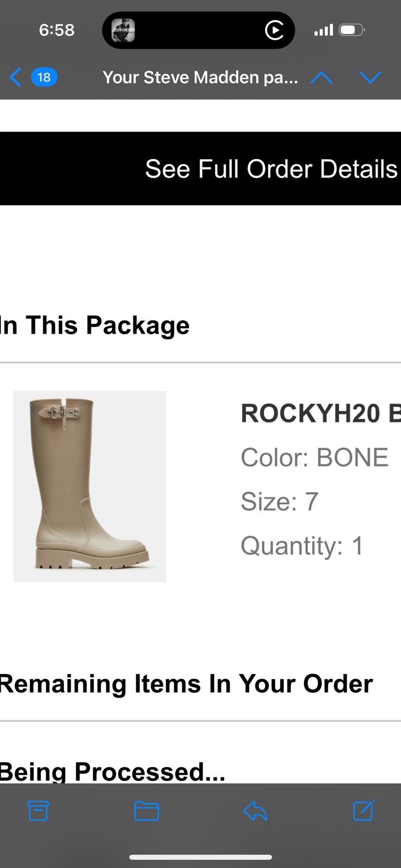The width and height of the screenshot is (401, 868).
Task: Archive this email using the archive icon
Action: (38, 811)
